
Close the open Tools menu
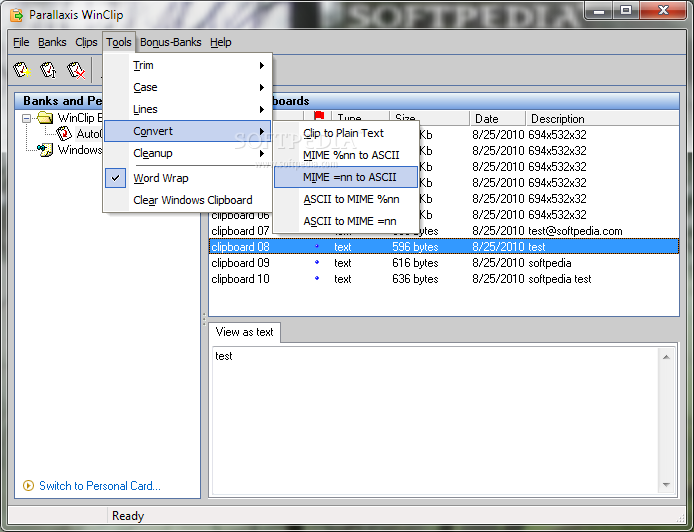pyautogui.click(x=119, y=42)
